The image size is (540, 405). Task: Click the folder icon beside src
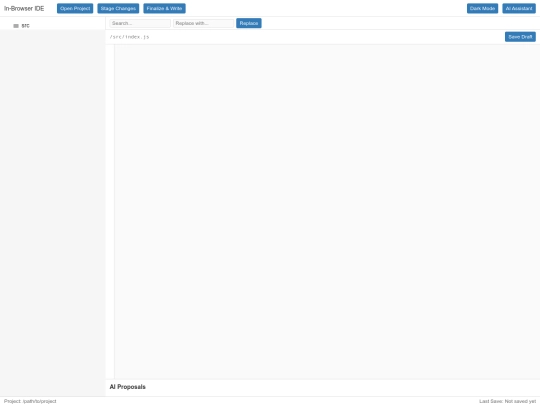tap(16, 26)
